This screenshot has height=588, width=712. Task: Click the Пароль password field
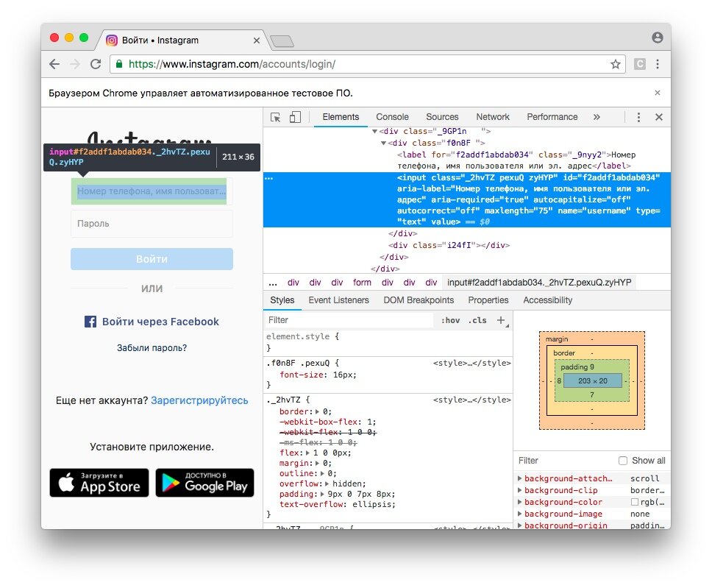[x=152, y=224]
